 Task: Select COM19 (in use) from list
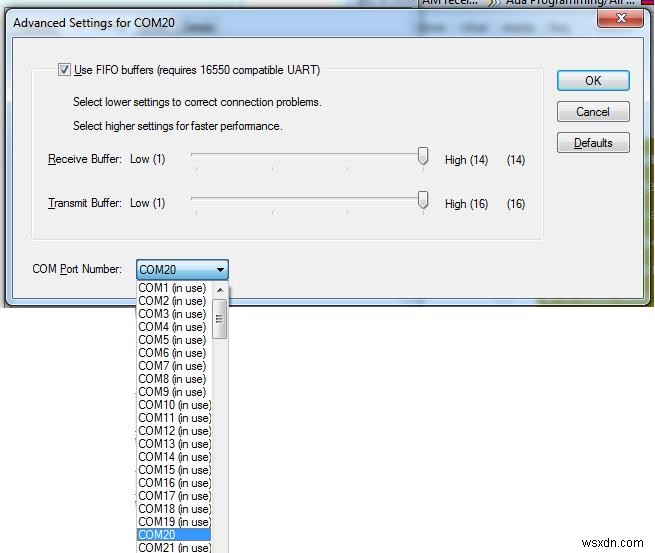[x=174, y=522]
